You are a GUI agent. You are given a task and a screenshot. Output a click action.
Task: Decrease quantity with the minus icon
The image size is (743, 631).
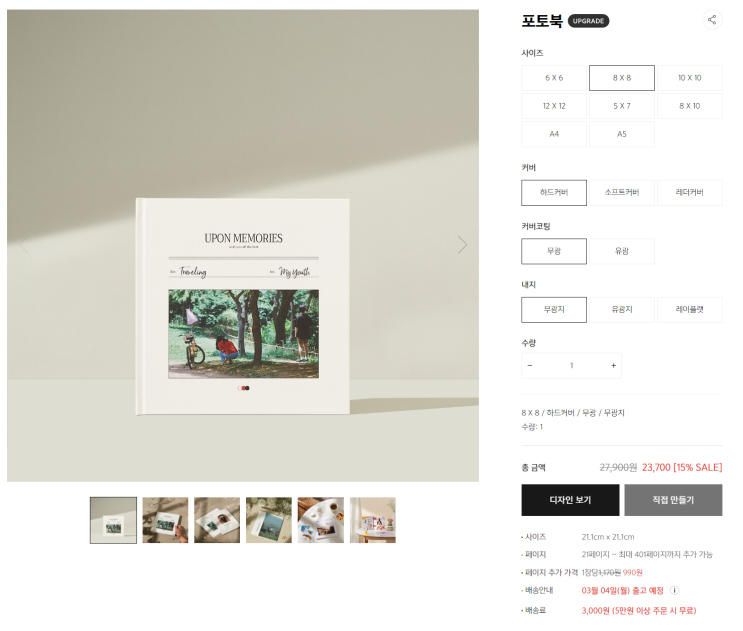point(530,365)
